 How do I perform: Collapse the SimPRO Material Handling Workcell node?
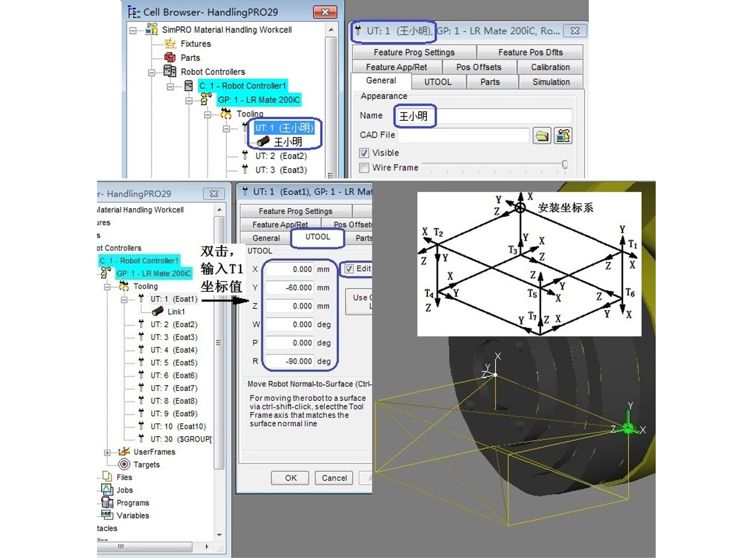coord(133,30)
